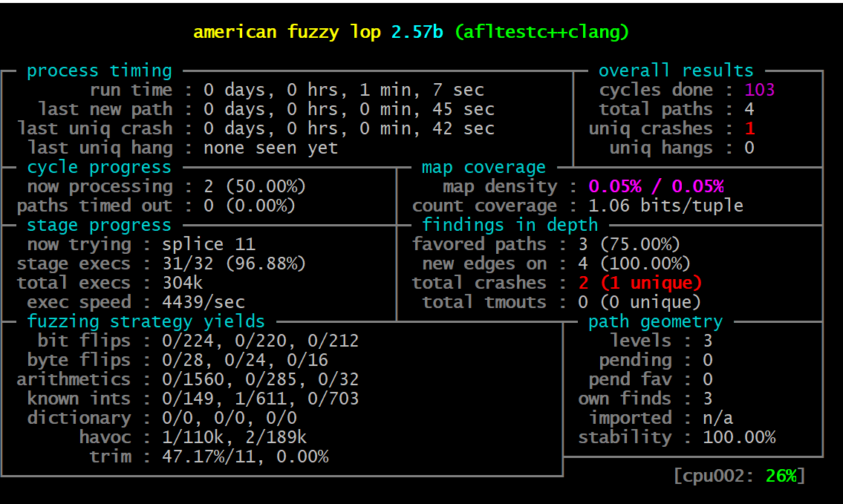This screenshot has height=504, width=843.
Task: Select the uniq hangs value 0
Action: 749,148
